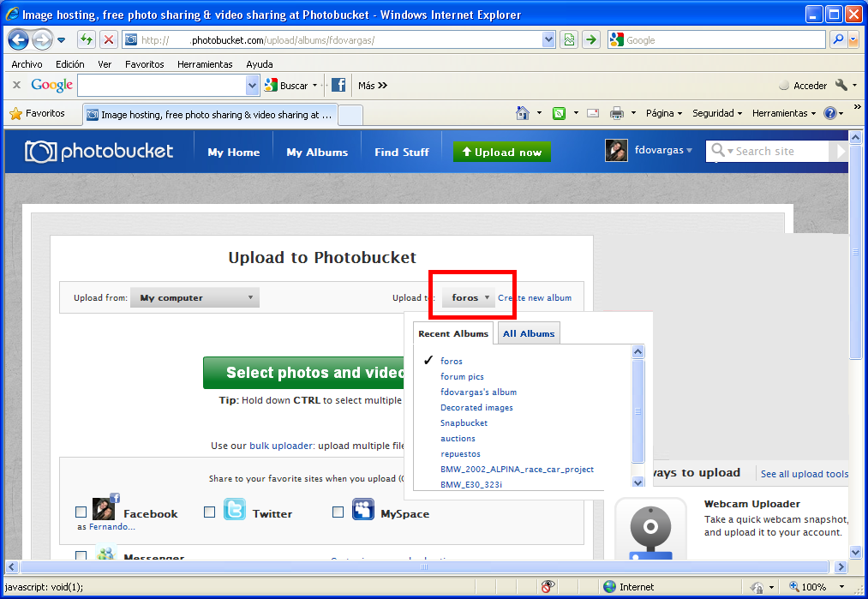This screenshot has height=599, width=868.
Task: Click the MySpace icon
Action: pos(363,509)
